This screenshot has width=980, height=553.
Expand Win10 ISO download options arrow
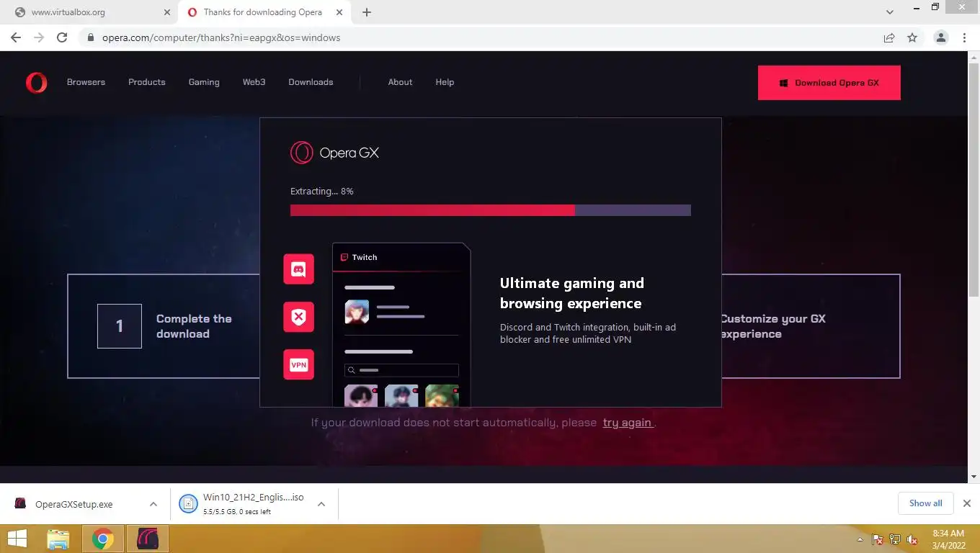pyautogui.click(x=321, y=504)
